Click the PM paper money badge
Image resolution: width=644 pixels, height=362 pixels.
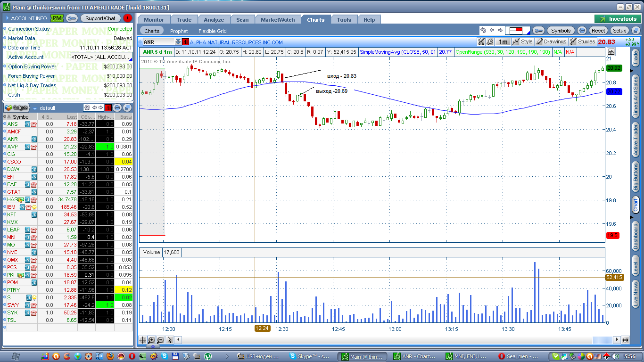pos(57,18)
